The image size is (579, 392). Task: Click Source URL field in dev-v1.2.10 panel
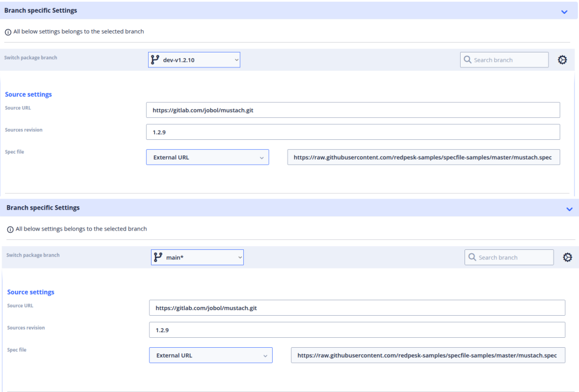click(x=353, y=110)
